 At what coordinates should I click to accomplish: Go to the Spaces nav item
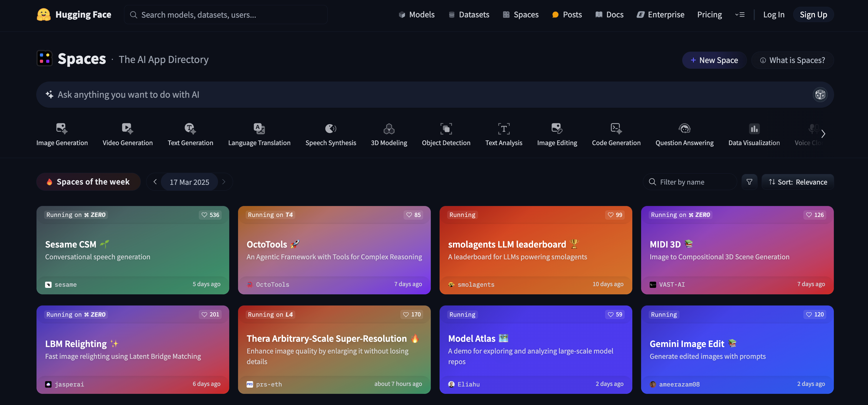click(521, 14)
